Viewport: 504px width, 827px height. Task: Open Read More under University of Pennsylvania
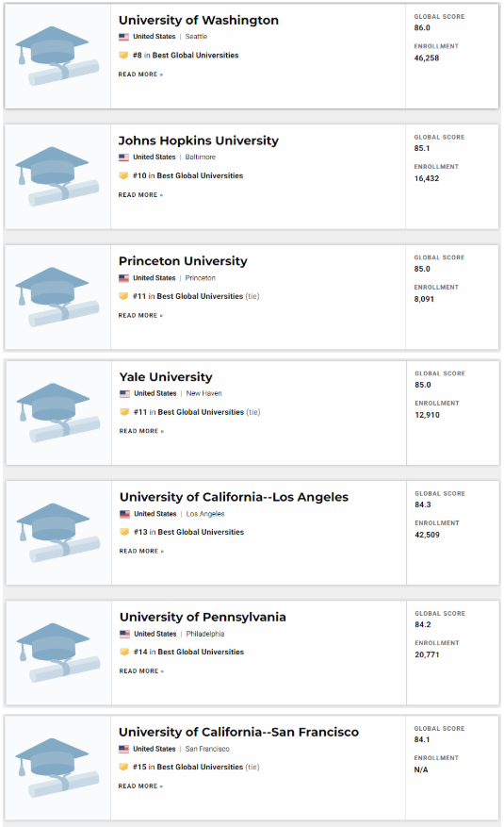click(141, 670)
